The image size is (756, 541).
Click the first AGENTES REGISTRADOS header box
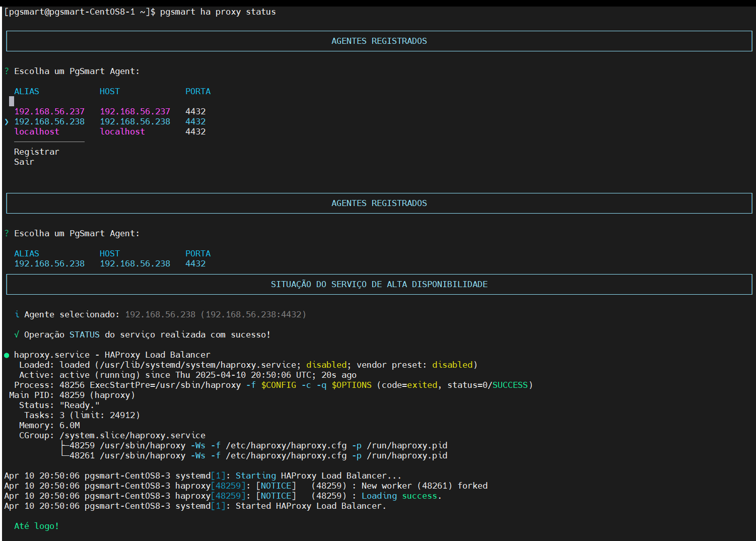[379, 41]
